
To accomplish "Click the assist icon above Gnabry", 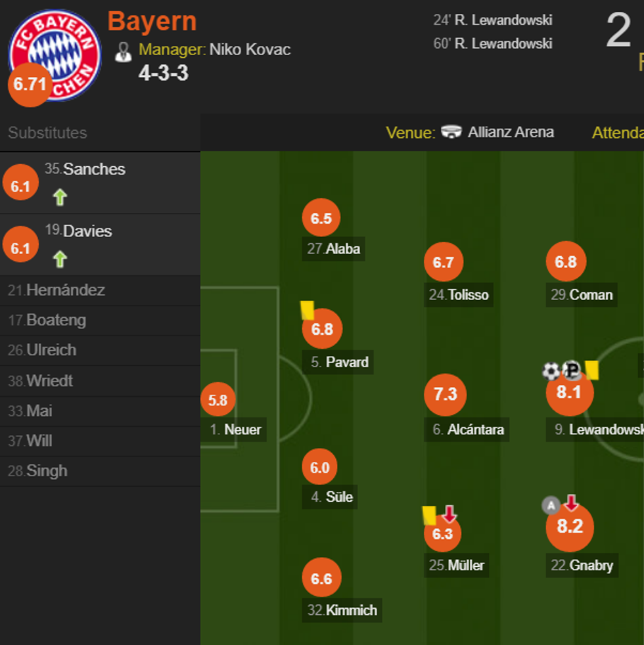I will (x=551, y=505).
